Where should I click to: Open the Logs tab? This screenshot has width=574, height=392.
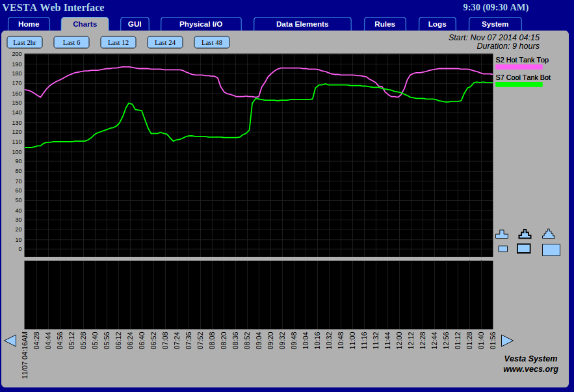coord(437,24)
